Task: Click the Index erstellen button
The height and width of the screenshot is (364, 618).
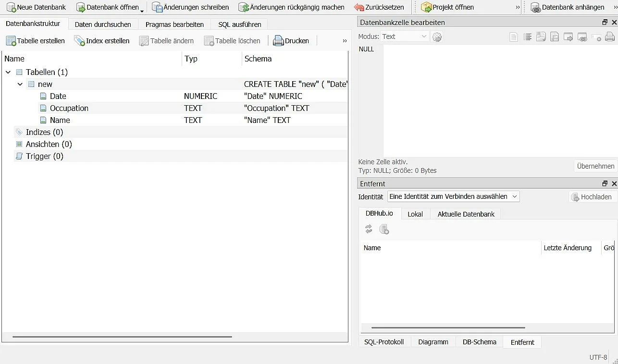Action: coord(102,41)
